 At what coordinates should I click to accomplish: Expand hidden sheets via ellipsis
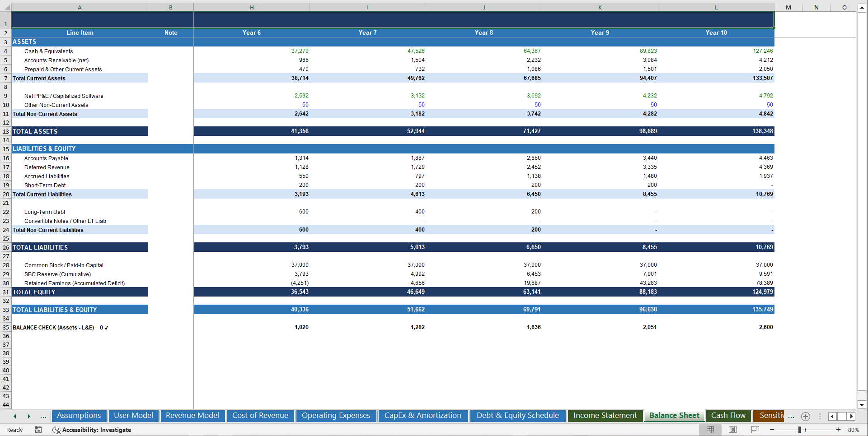[x=791, y=416]
